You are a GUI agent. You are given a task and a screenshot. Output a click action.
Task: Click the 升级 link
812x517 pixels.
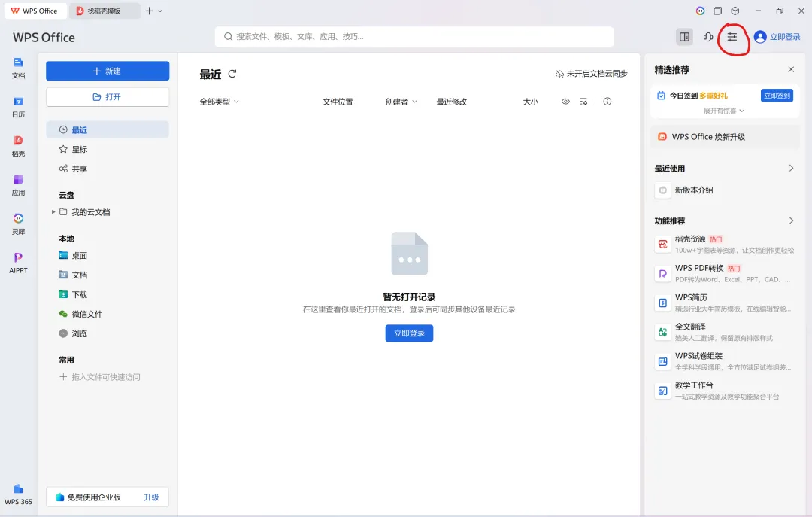[151, 497]
